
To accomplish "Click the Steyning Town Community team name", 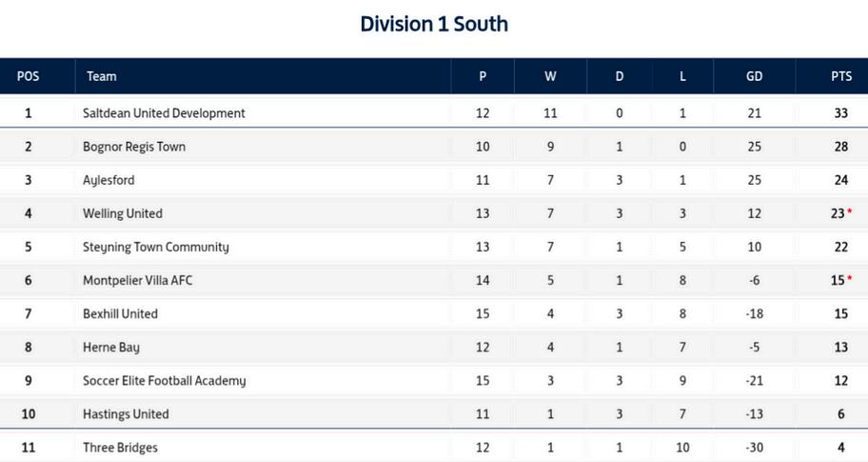I will click(x=156, y=247).
